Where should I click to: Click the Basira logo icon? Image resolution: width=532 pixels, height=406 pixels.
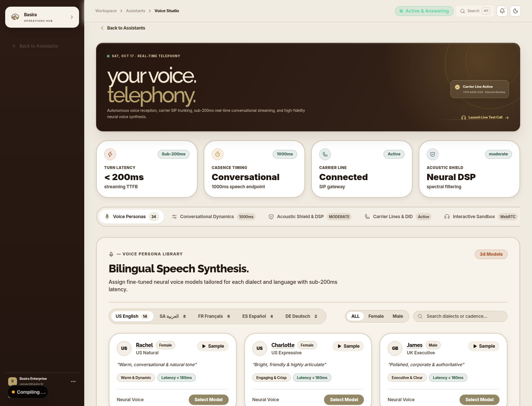[15, 17]
